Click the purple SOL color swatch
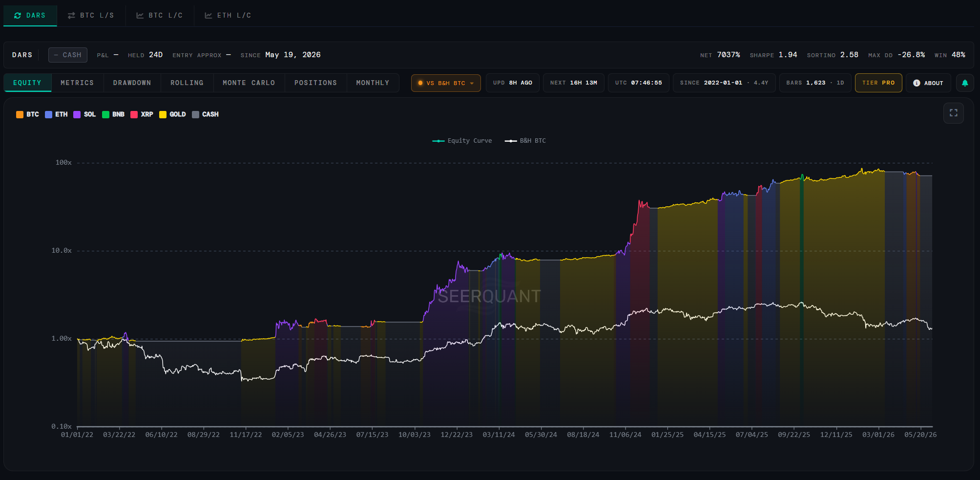980x480 pixels. [x=77, y=114]
